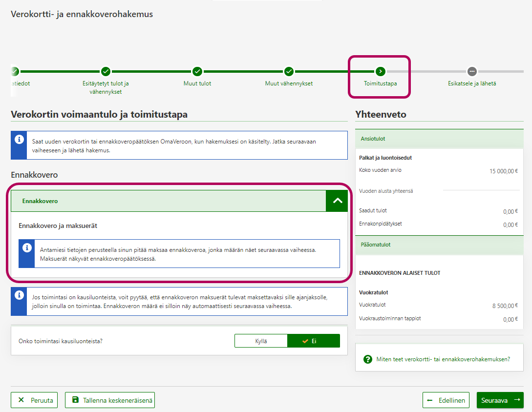Go to the Muut tulot step label

(197, 83)
